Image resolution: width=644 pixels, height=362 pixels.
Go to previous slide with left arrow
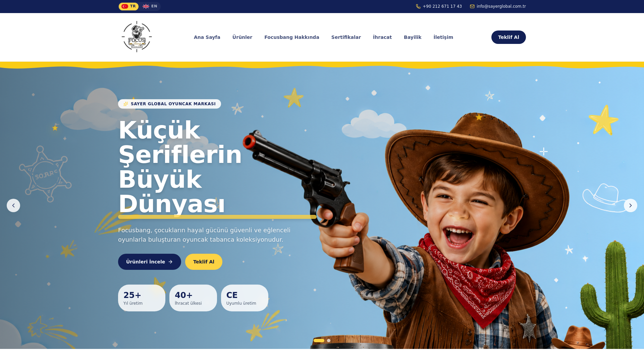tap(13, 205)
